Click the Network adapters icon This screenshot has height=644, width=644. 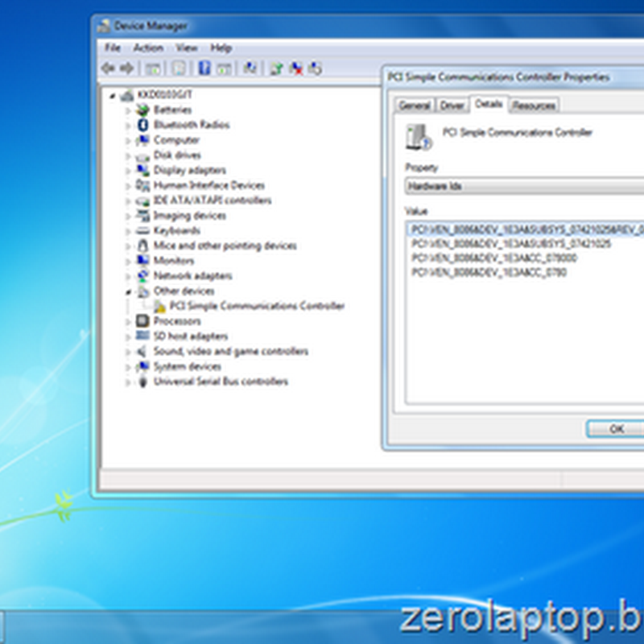(x=142, y=275)
